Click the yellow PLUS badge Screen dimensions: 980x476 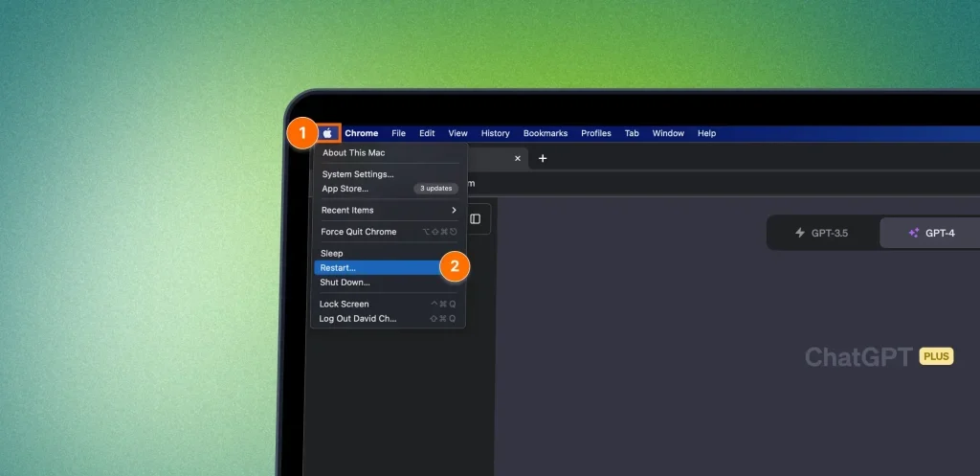click(936, 356)
